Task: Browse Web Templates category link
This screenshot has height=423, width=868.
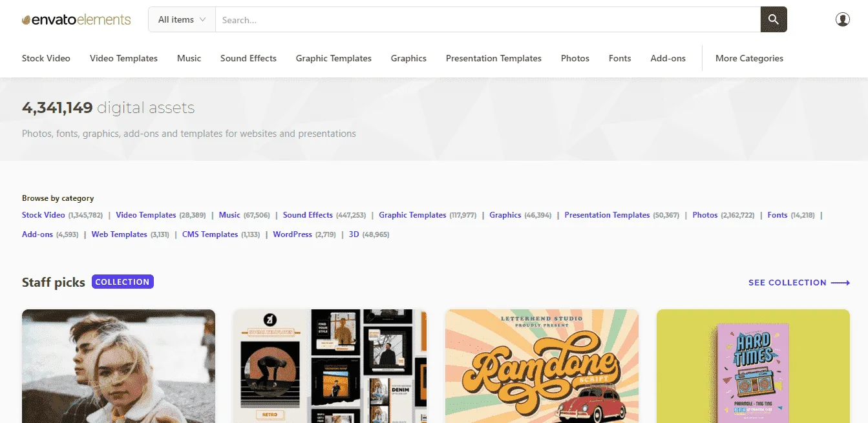Action: point(120,234)
